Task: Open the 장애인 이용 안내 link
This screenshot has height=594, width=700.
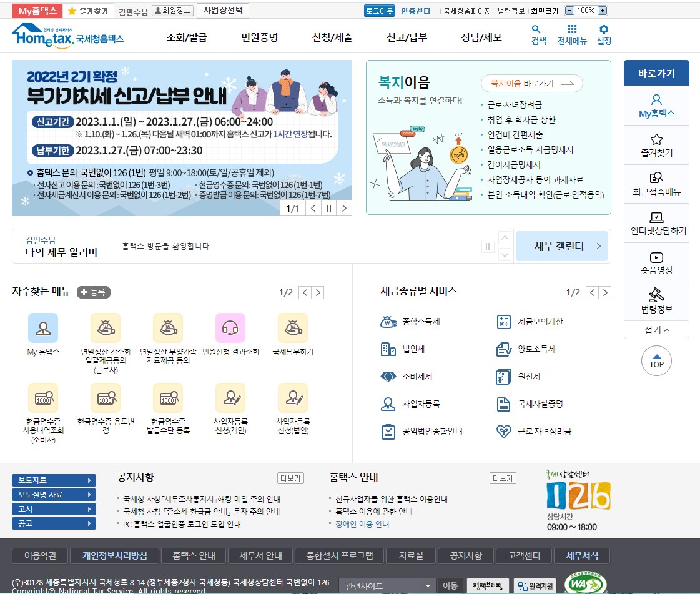Action: click(x=362, y=524)
